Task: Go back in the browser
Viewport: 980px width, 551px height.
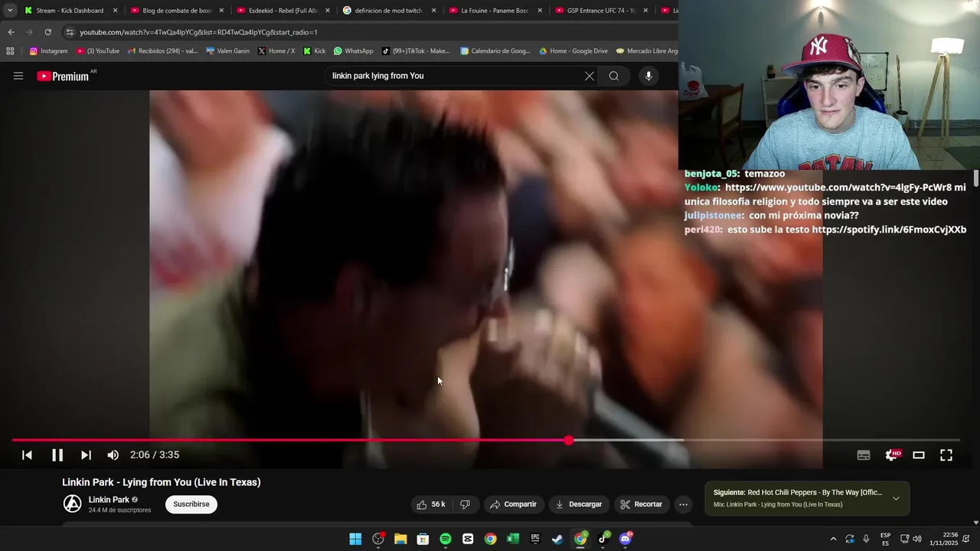Action: coord(11,32)
